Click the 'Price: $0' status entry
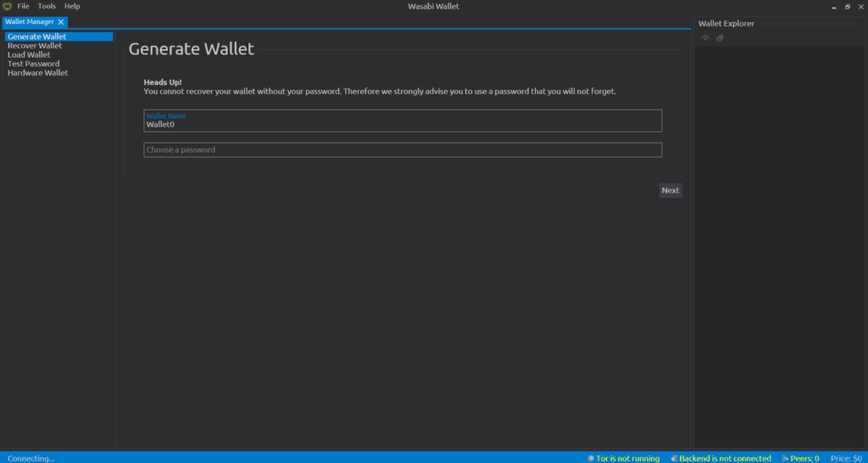 tap(847, 459)
